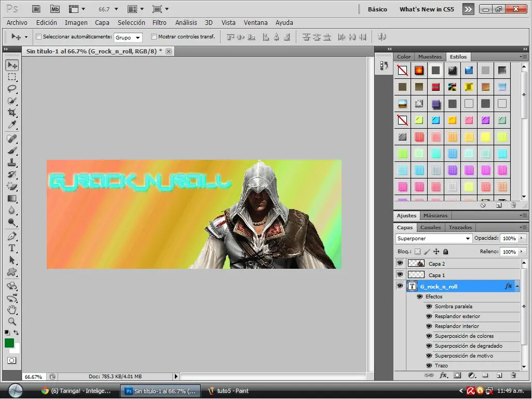The image size is (532, 399).
Task: Open the Relleno slider arrow
Action: (522, 252)
